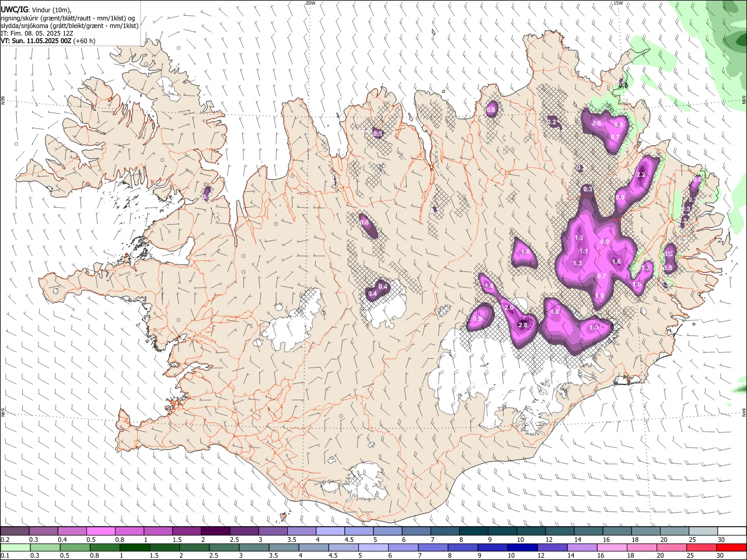Select the 'slydda/snjókoma (grátt/bleikt/grænt' header line

click(69, 26)
